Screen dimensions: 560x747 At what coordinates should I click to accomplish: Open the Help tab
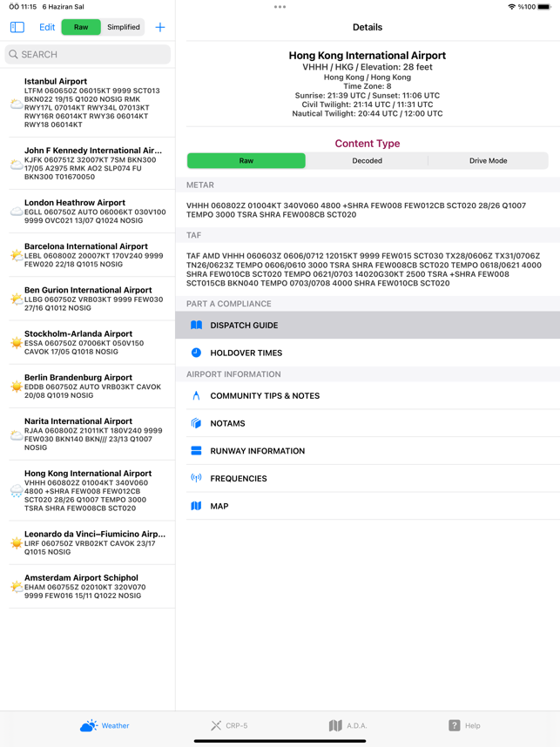(x=464, y=725)
